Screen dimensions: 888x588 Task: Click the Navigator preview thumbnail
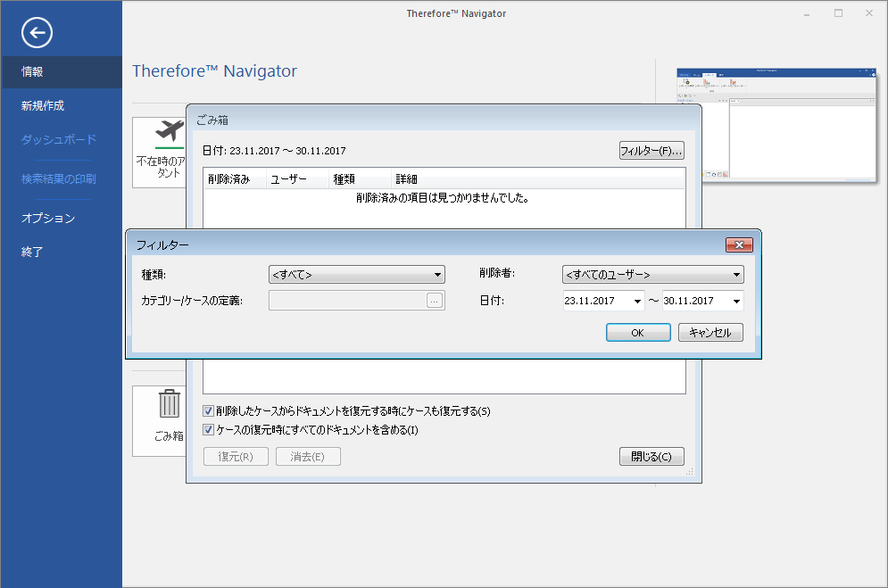click(776, 125)
